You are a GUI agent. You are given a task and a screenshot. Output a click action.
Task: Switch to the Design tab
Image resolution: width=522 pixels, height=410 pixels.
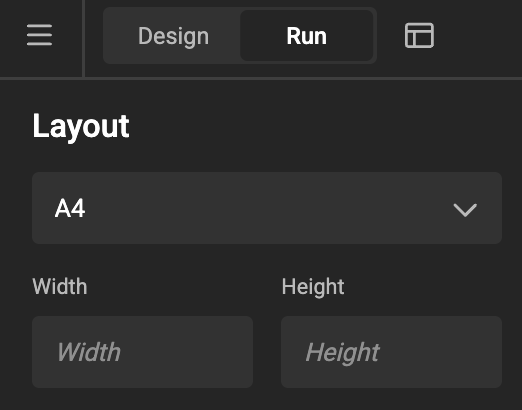[173, 36]
